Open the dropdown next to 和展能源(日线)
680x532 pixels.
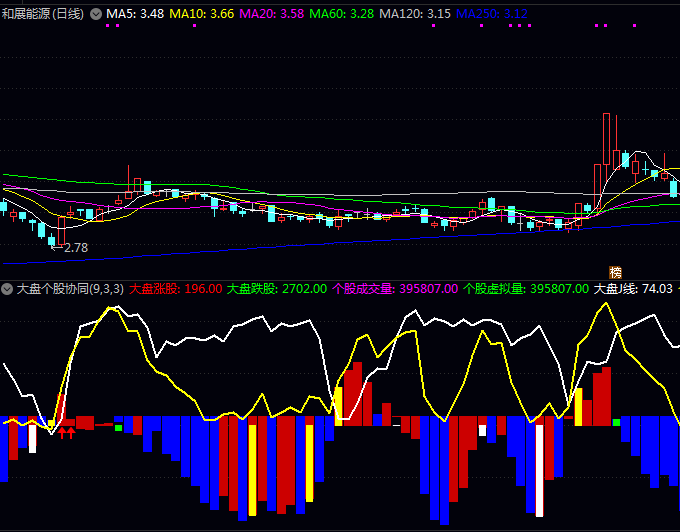click(96, 14)
